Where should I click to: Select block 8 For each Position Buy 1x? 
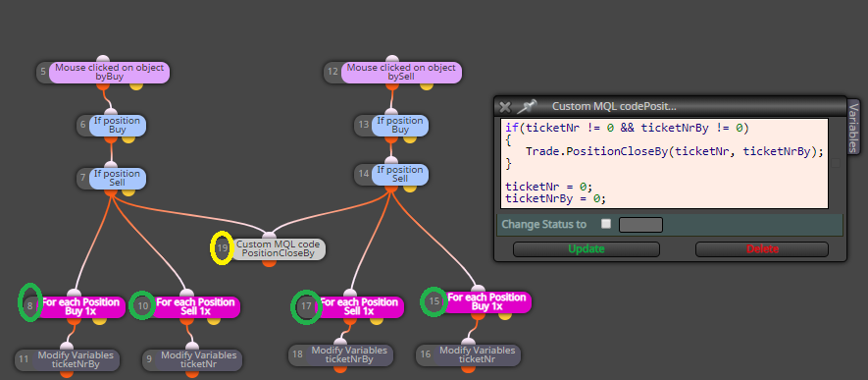[x=80, y=307]
